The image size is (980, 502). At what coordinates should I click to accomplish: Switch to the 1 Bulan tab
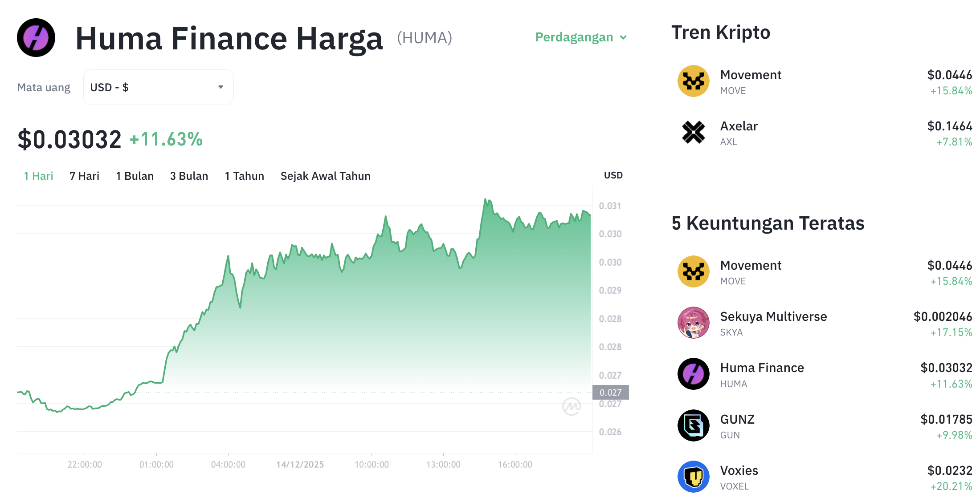[135, 176]
